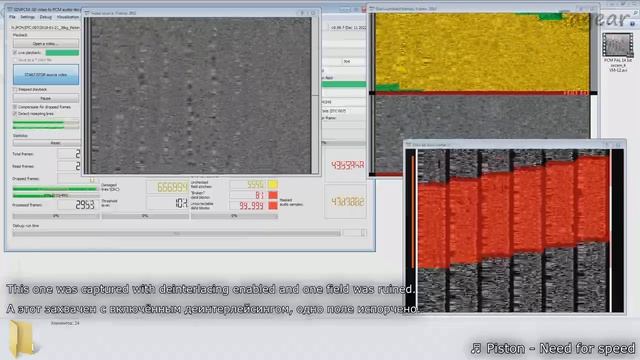Viewport: 640px width, 360px height.
Task: Click the Pause button
Action: [46, 98]
